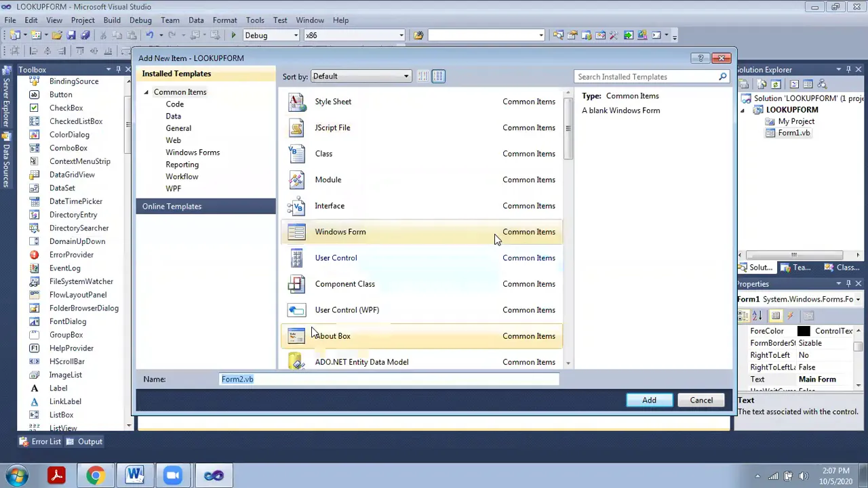Switch to the Team Explorer tab
868x488 pixels.
[795, 268]
